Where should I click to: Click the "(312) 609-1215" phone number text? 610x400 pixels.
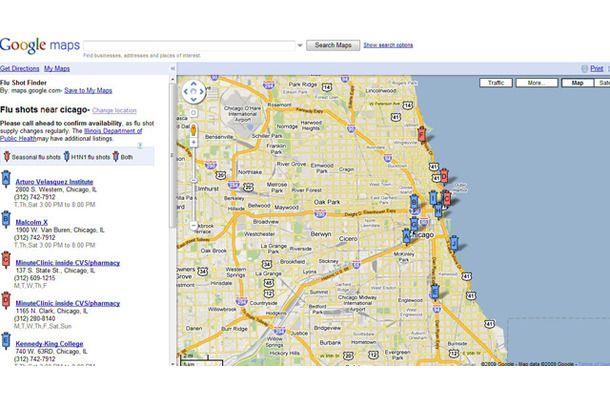(35, 278)
